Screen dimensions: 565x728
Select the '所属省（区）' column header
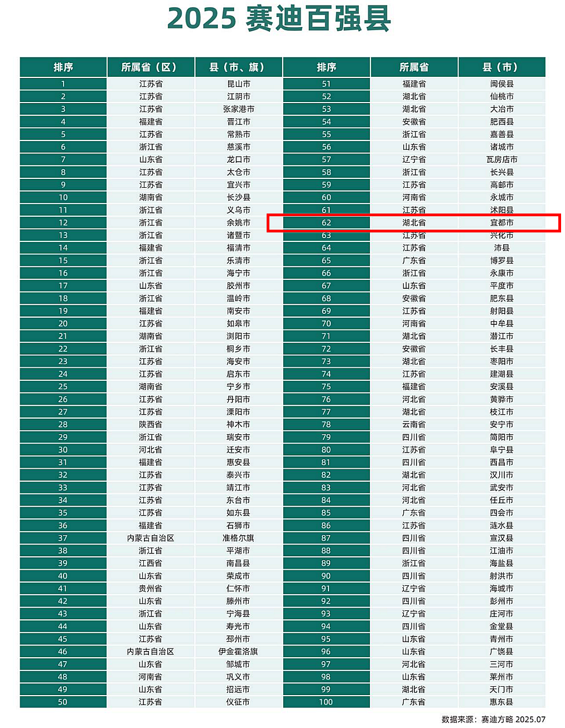(x=151, y=67)
